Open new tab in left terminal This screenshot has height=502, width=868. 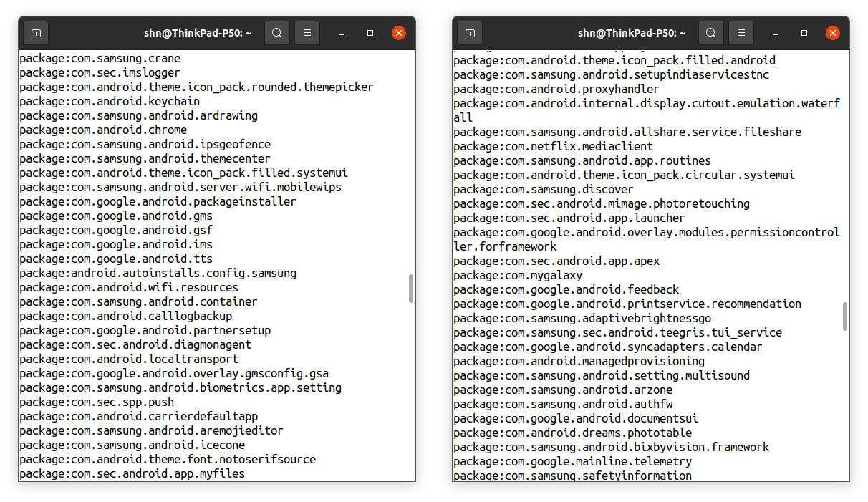(36, 33)
